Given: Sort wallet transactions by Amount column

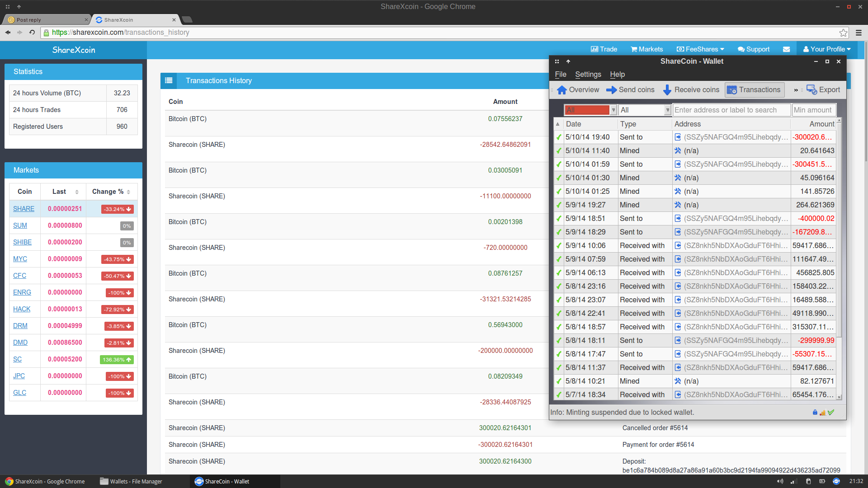Looking at the screenshot, I should [x=813, y=124].
